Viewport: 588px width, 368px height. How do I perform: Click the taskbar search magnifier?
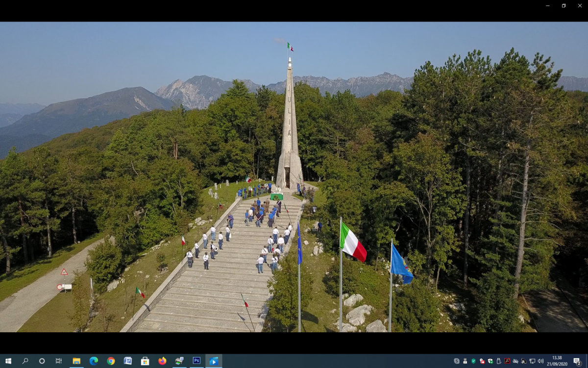pyautogui.click(x=25, y=361)
